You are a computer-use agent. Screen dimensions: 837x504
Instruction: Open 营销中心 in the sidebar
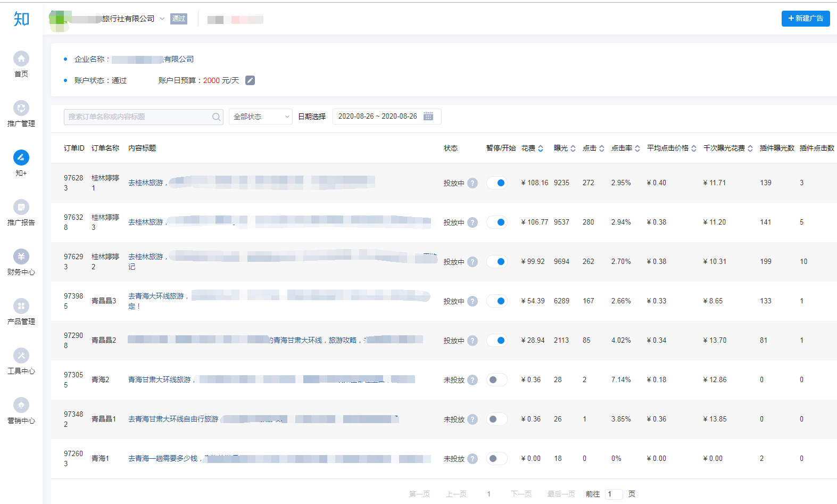(x=21, y=405)
